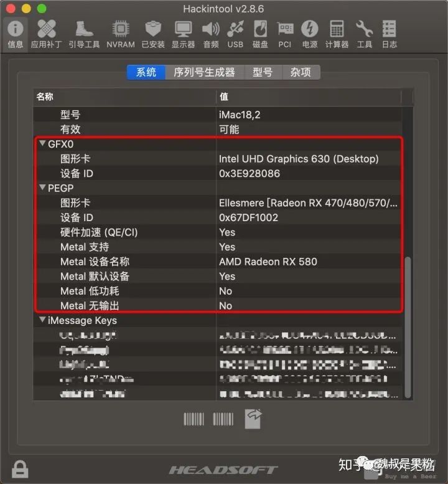Open the NVRAM chip icon

point(121,34)
